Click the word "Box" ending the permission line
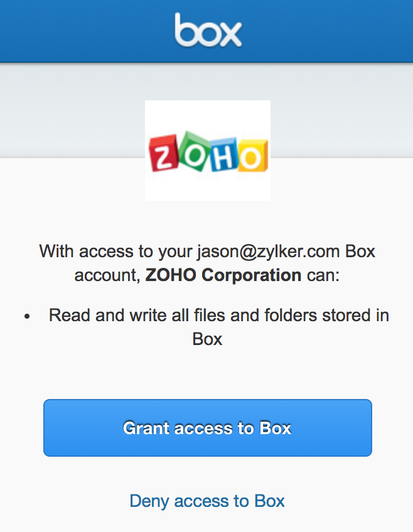The image size is (413, 532). point(207,339)
